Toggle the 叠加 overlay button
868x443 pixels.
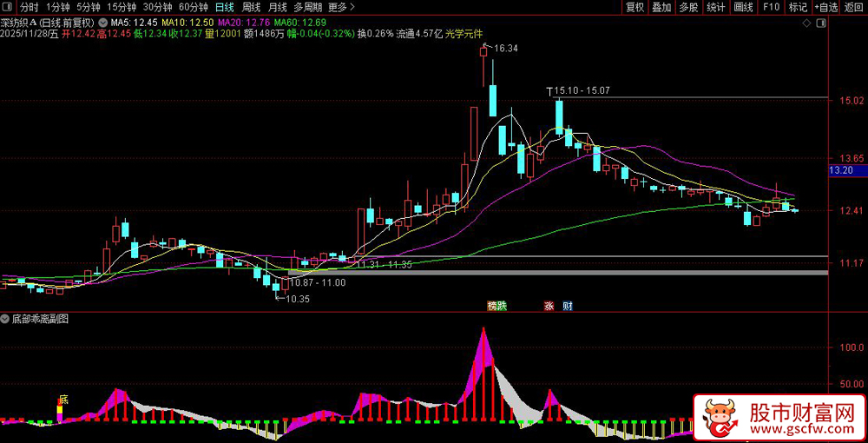661,7
